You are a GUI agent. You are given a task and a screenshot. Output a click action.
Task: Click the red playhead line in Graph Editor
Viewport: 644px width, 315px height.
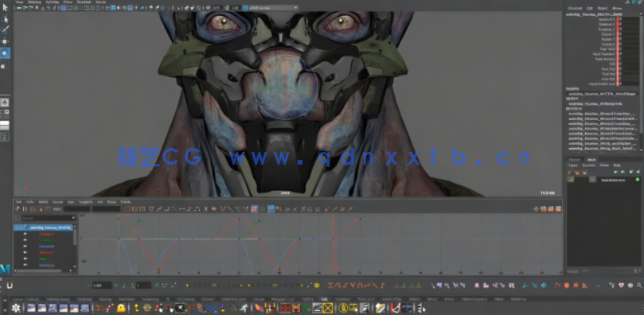(x=334, y=244)
